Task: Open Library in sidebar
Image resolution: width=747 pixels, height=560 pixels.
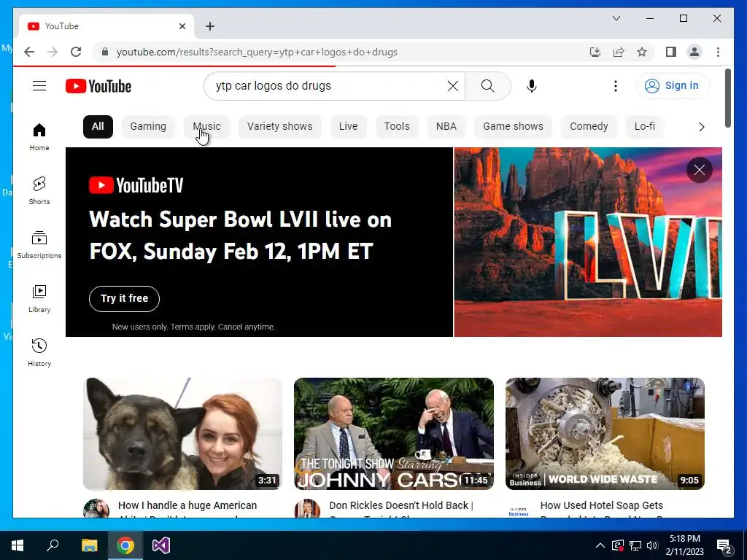Action: 39,298
